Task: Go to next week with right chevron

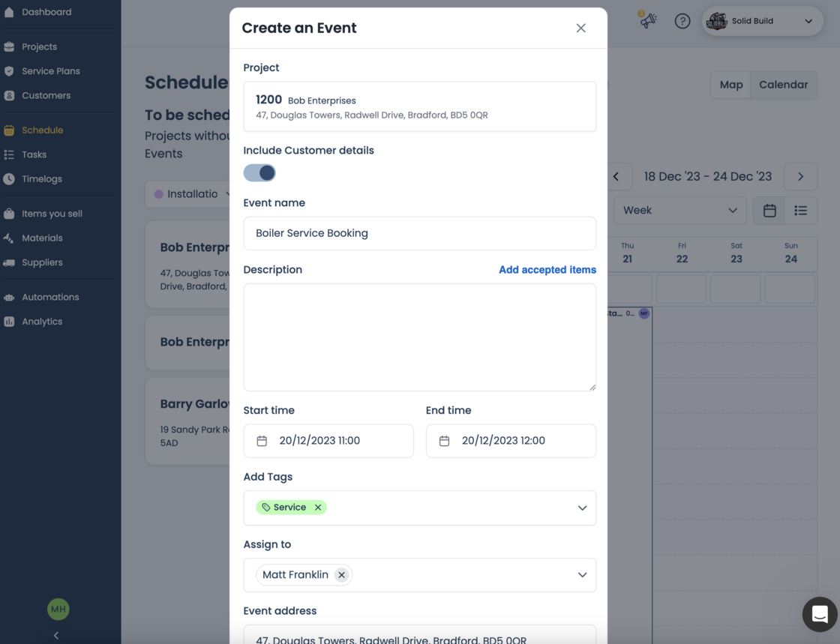Action: pos(800,176)
